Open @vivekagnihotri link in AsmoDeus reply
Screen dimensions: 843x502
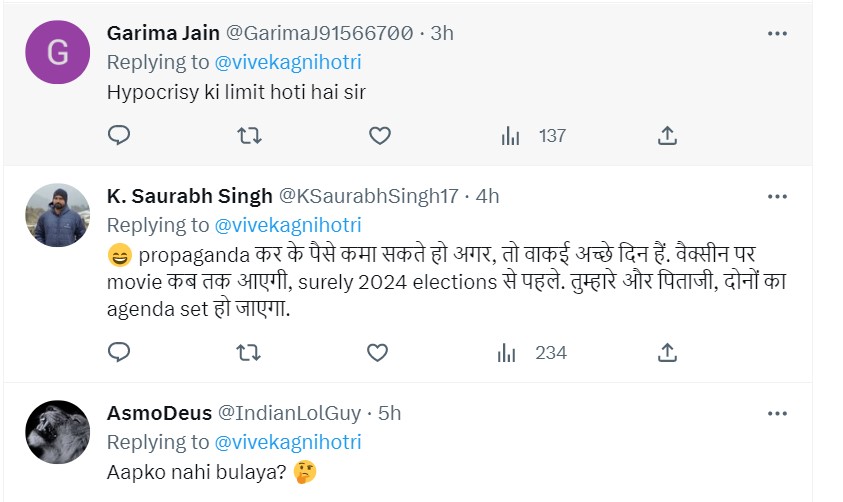pyautogui.click(x=288, y=442)
